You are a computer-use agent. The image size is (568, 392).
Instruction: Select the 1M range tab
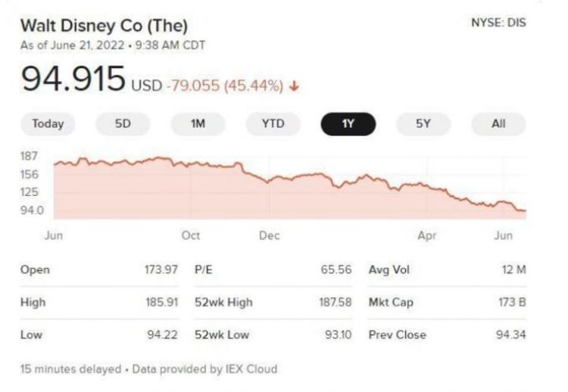[x=198, y=124]
